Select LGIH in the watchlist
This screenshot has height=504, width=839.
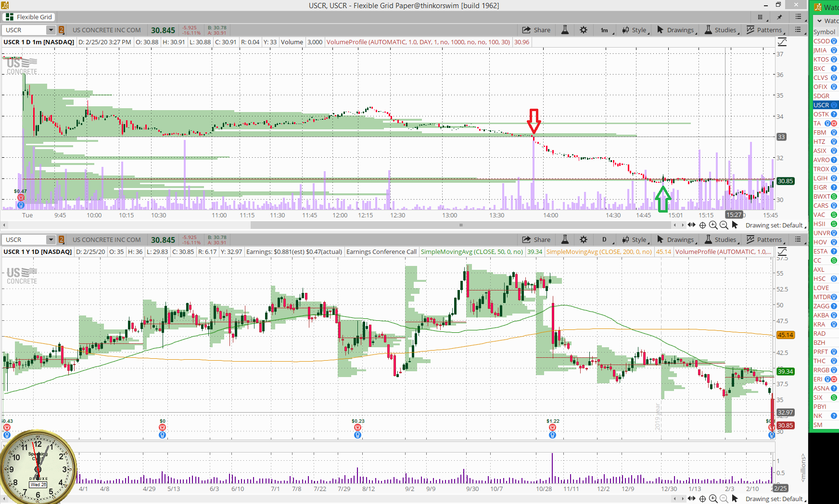[821, 178]
